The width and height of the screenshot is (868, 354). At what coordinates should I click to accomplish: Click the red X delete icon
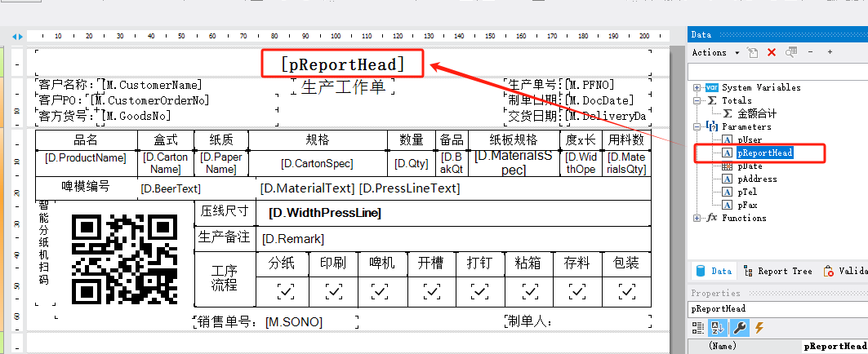(x=772, y=52)
